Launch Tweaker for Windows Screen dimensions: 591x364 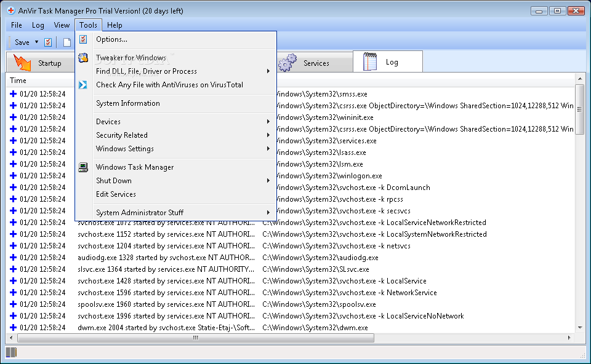point(175,58)
